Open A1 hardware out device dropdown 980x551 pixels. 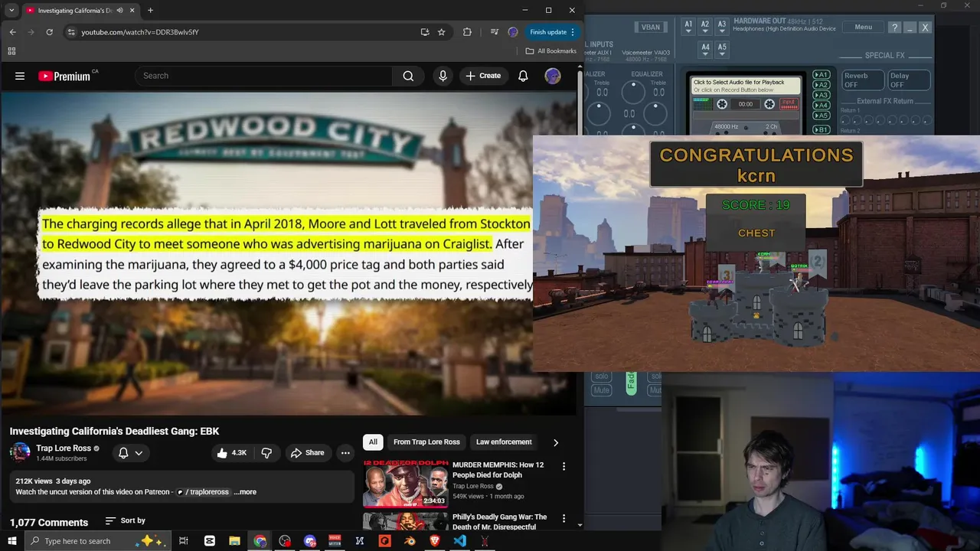pyautogui.click(x=688, y=27)
